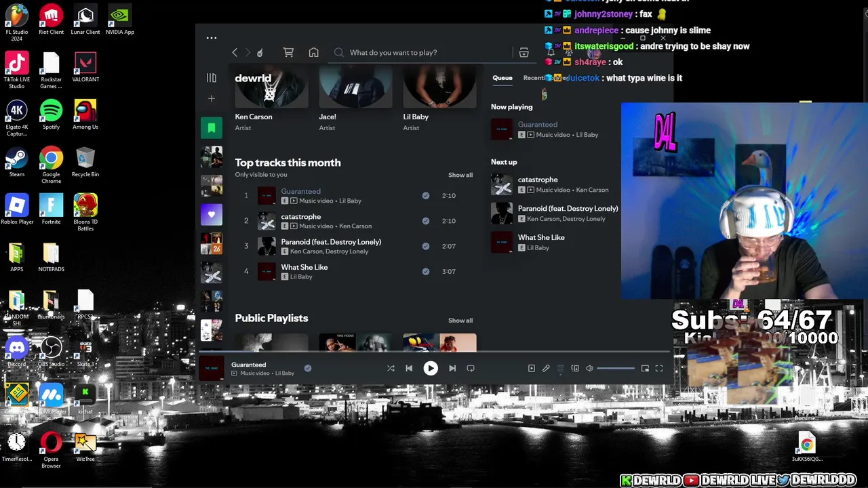The height and width of the screenshot is (488, 868).
Task: Select 'Paranoid (feat. Destroy Lonely)' in top tracks
Action: 331,242
